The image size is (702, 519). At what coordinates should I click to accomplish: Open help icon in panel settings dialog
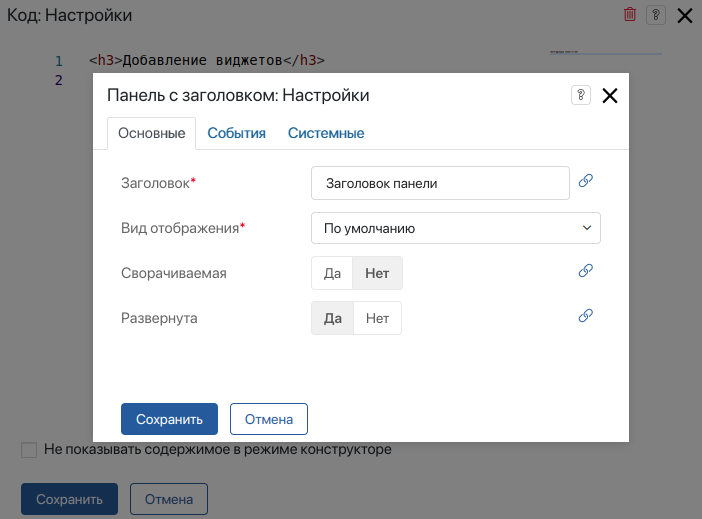[x=580, y=95]
